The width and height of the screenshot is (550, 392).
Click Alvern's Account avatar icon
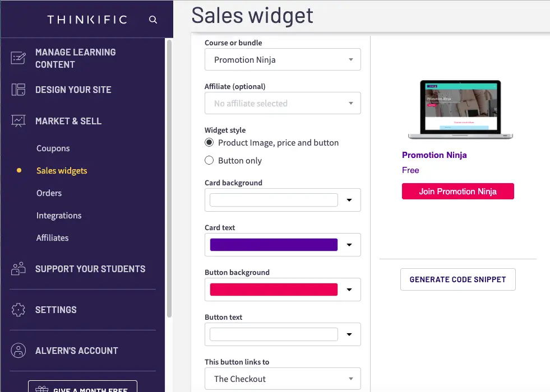[19, 351]
